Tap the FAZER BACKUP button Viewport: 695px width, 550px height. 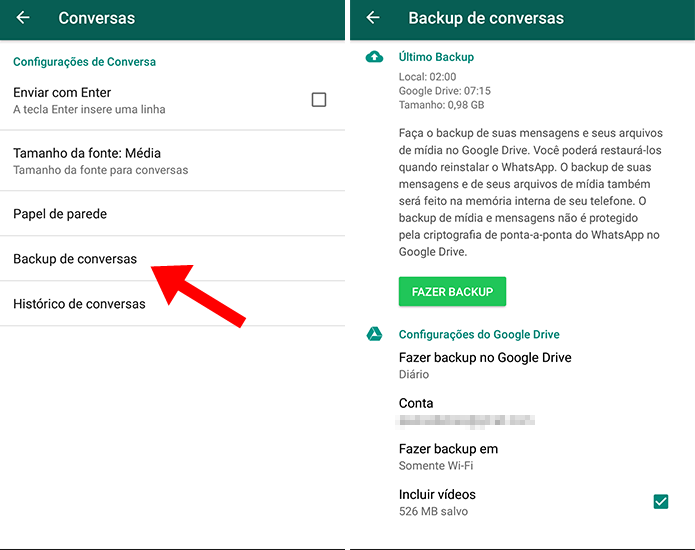[452, 292]
